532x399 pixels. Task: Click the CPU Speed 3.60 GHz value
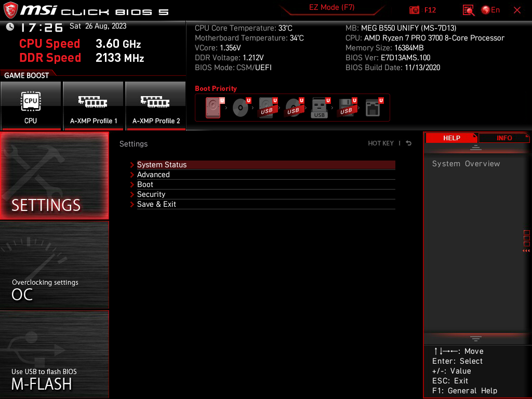[118, 44]
